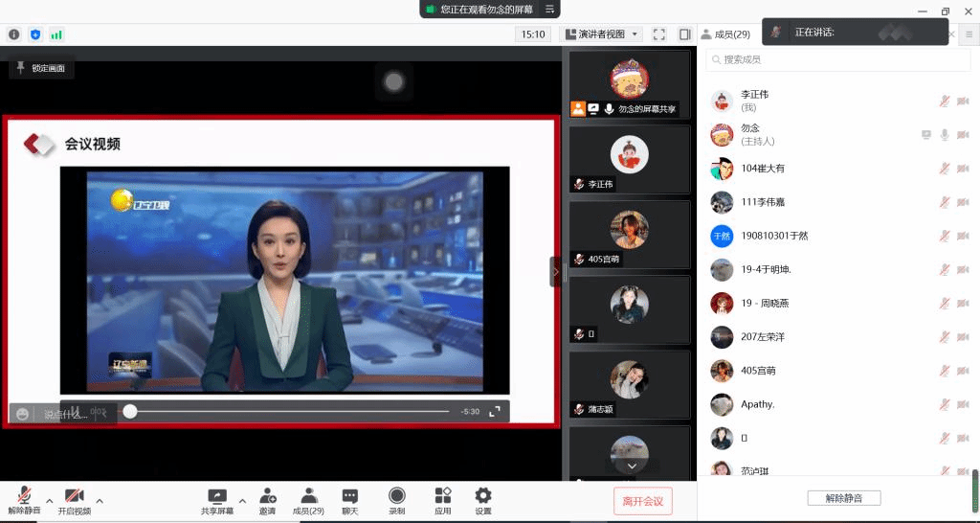Click 勿念 screen share icon in member list
The height and width of the screenshot is (523, 980).
(x=926, y=134)
